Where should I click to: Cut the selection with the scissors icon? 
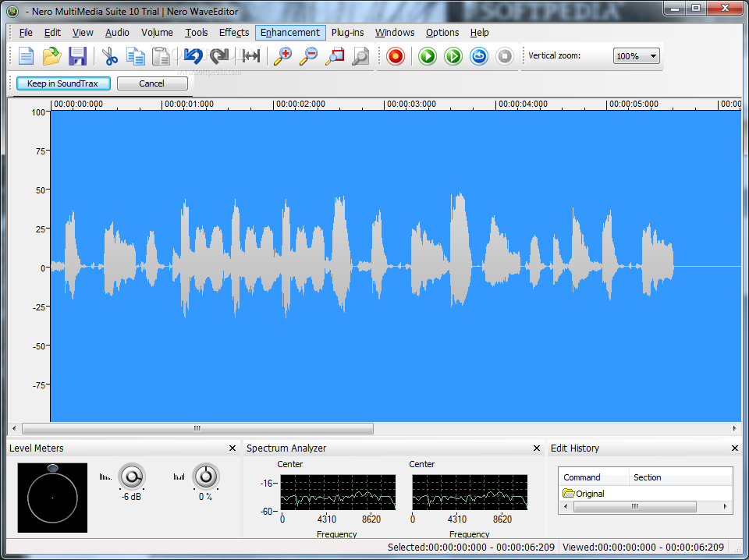pyautogui.click(x=110, y=56)
